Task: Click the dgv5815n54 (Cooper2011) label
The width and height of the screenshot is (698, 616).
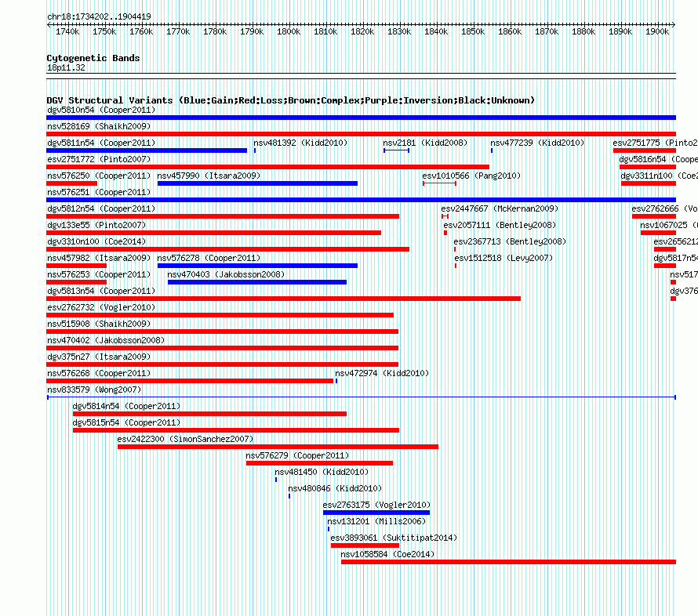Action: coord(126,422)
